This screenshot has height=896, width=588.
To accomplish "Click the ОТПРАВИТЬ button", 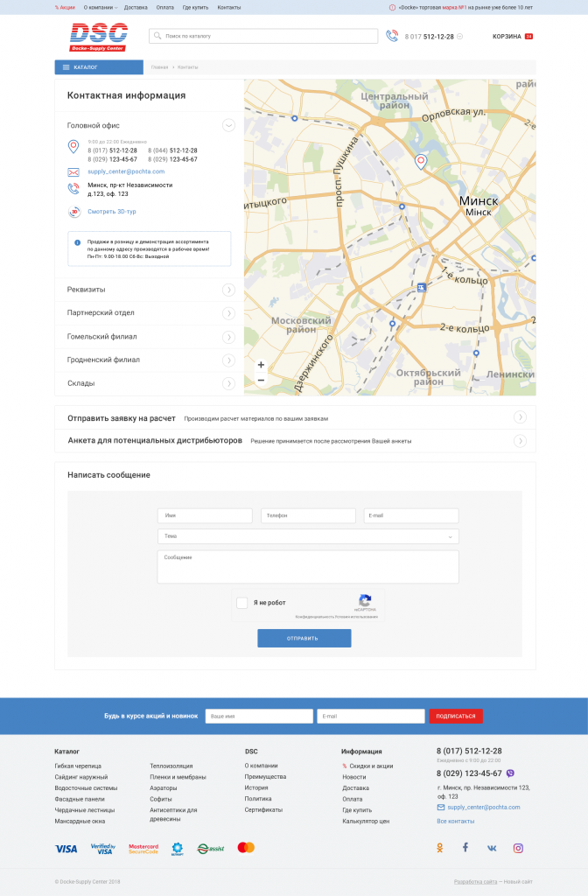I will tap(304, 638).
